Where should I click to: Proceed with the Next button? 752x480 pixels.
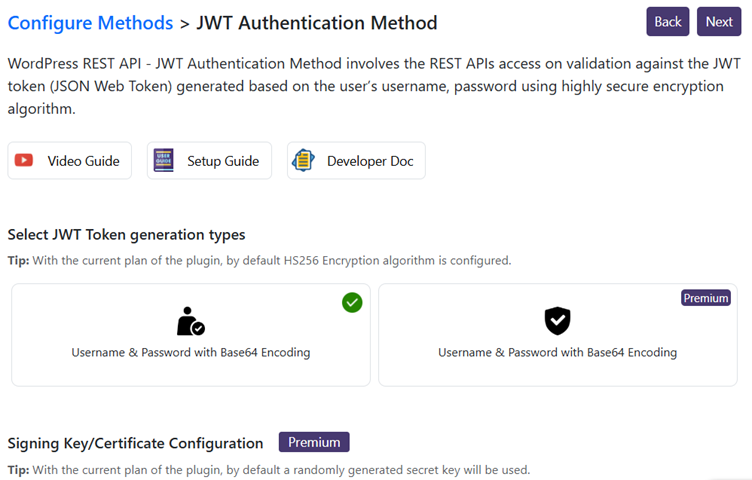pyautogui.click(x=719, y=22)
